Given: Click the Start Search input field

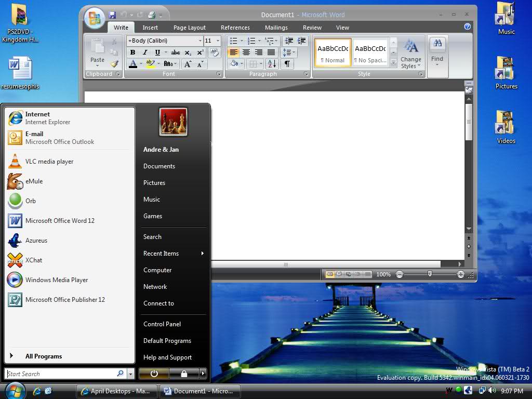Looking at the screenshot, I should [x=65, y=374].
